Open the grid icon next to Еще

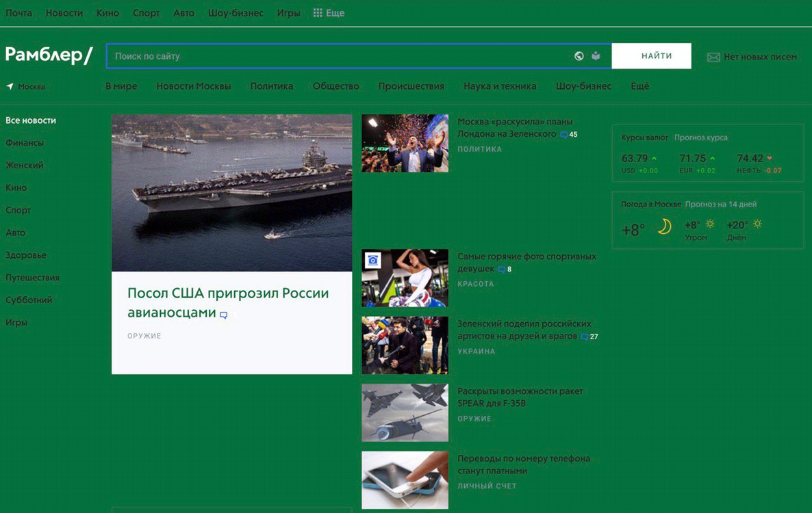(318, 13)
